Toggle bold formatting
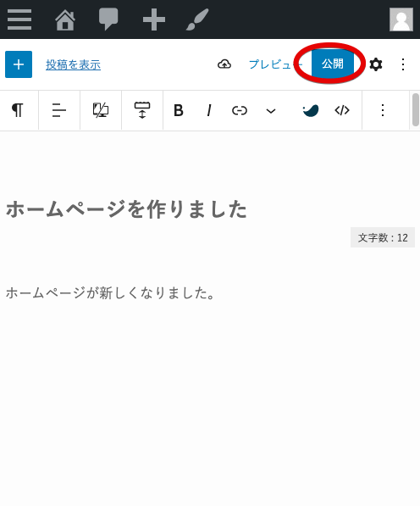 tap(179, 110)
